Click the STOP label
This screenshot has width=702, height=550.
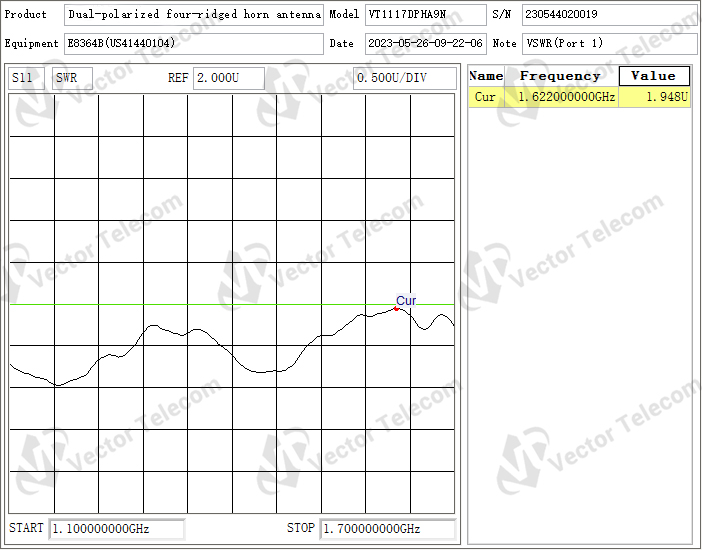pyautogui.click(x=301, y=529)
